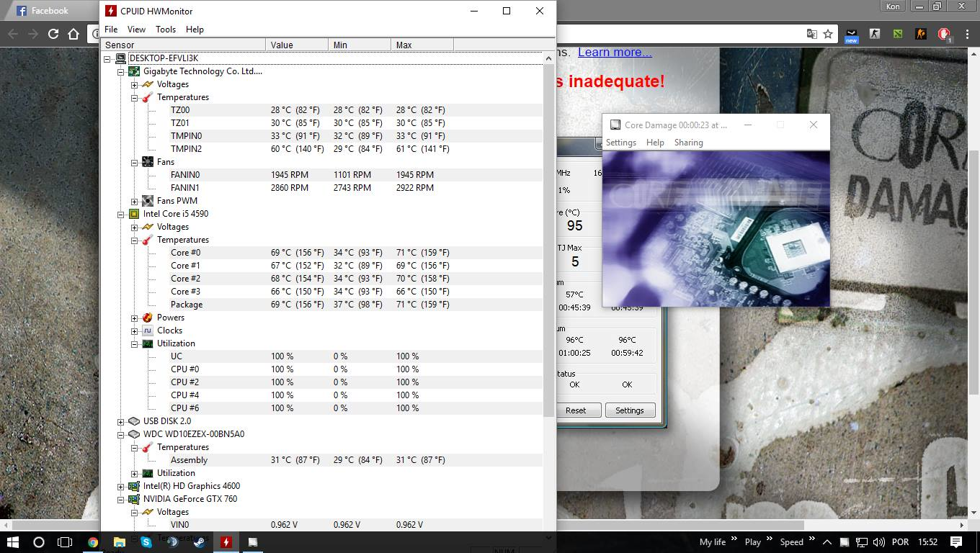Click the NVIDIA GeForce GTX 760 card icon

coord(134,499)
